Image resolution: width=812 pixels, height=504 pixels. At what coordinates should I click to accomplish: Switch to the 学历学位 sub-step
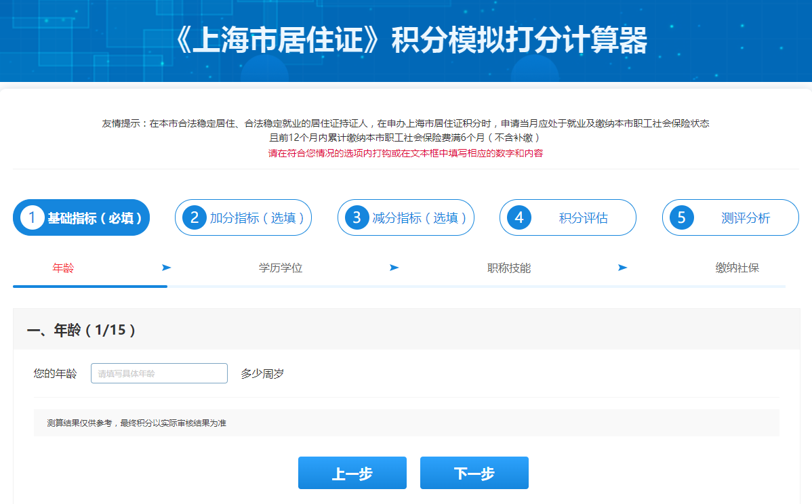coord(281,268)
